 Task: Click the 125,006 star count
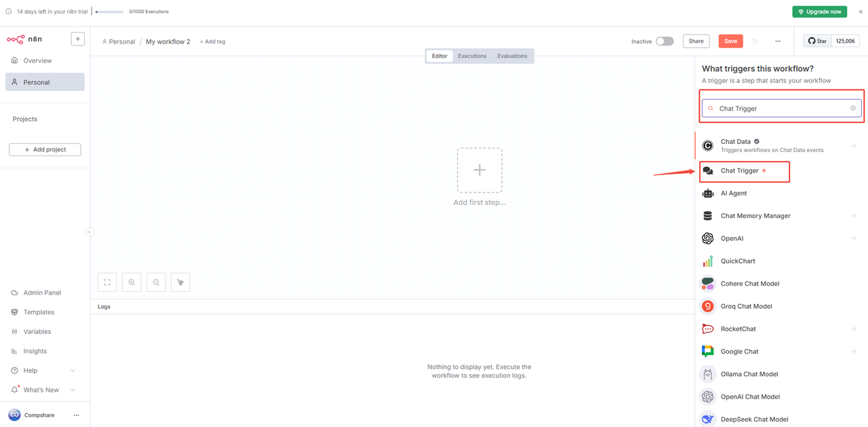(846, 41)
